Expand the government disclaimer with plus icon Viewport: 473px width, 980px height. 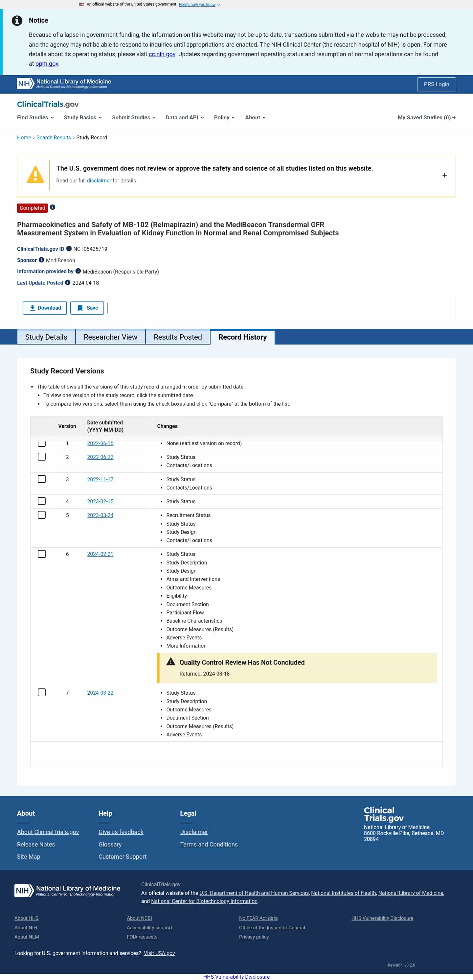click(444, 175)
